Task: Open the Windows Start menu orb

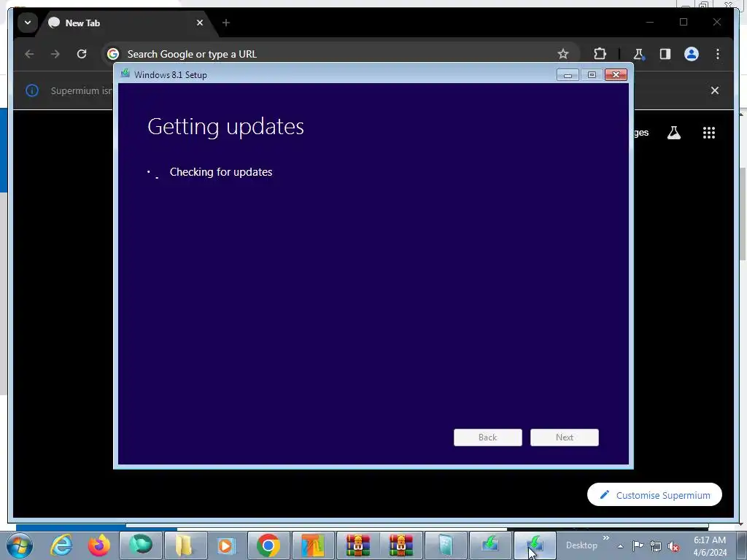Action: click(19, 545)
